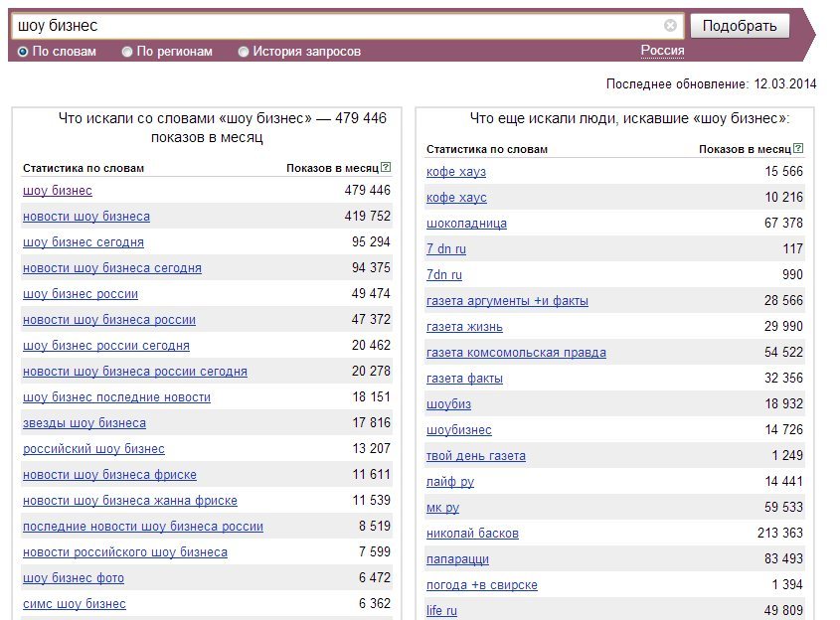
Task: Click the 'симс шоу бизнес' link
Action: (74, 604)
